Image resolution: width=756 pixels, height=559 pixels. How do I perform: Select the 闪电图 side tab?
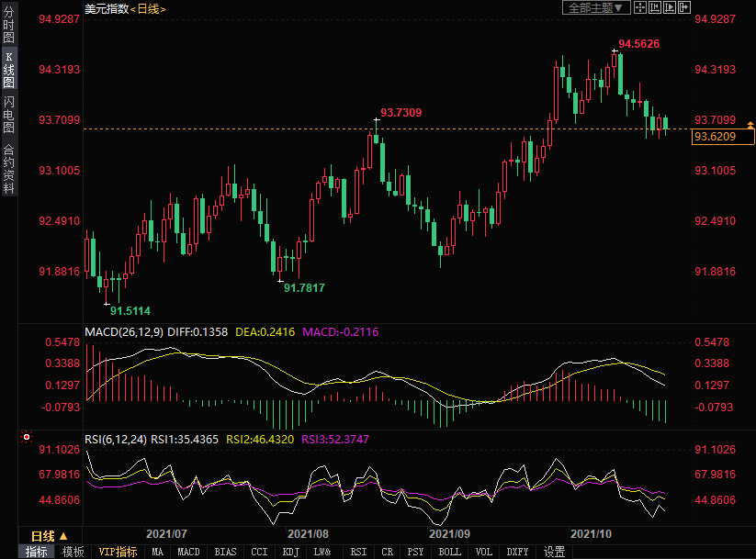8,115
